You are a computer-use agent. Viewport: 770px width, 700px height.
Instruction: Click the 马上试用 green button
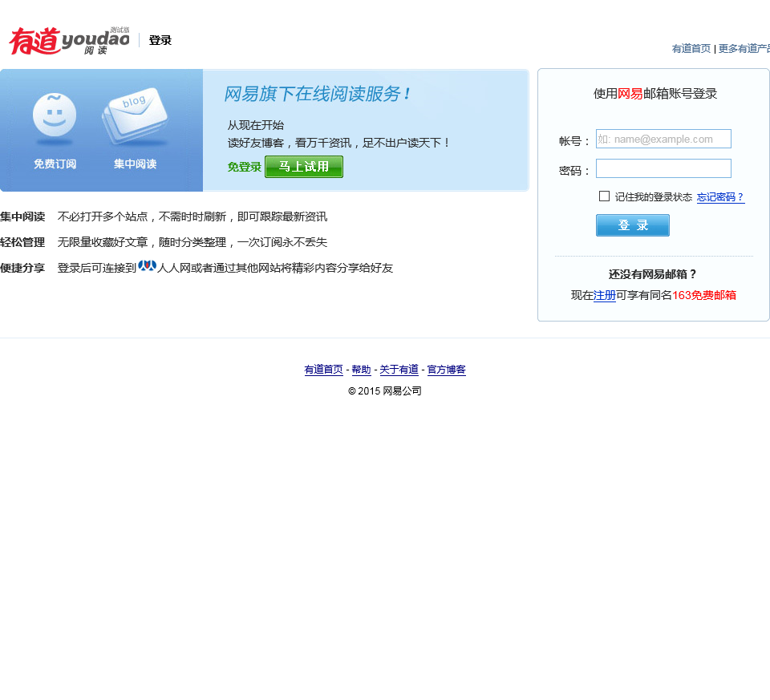pos(304,167)
